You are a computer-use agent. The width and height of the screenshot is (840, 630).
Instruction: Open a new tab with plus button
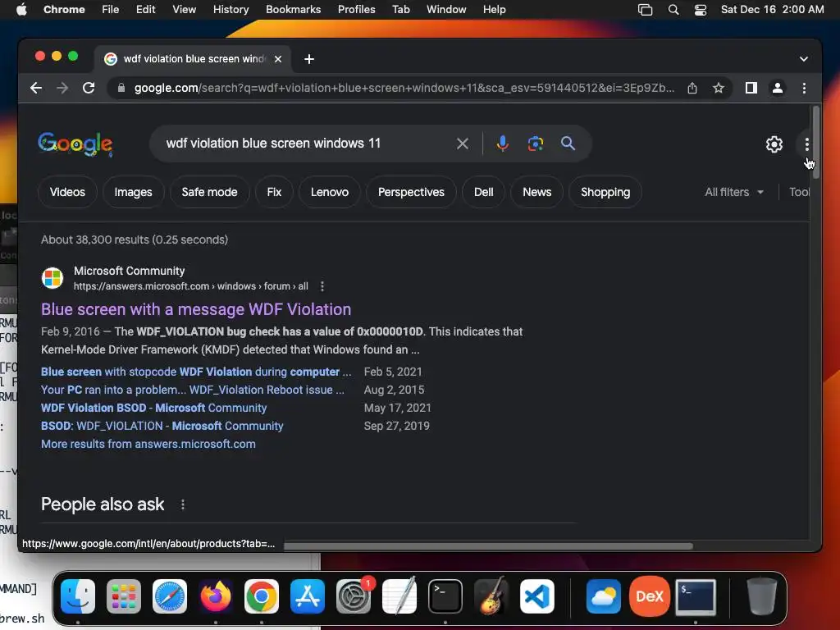tap(309, 59)
